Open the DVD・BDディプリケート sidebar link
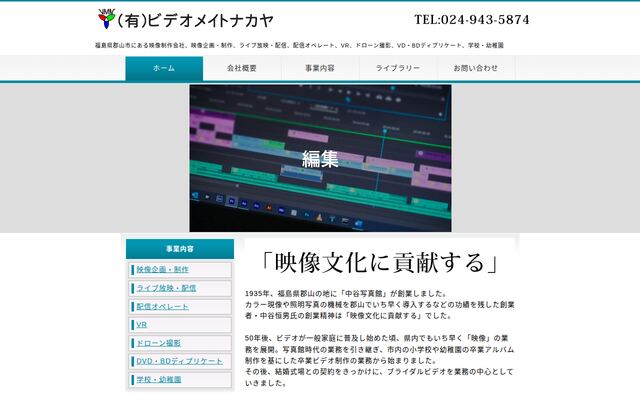The image size is (640, 400). point(180,361)
